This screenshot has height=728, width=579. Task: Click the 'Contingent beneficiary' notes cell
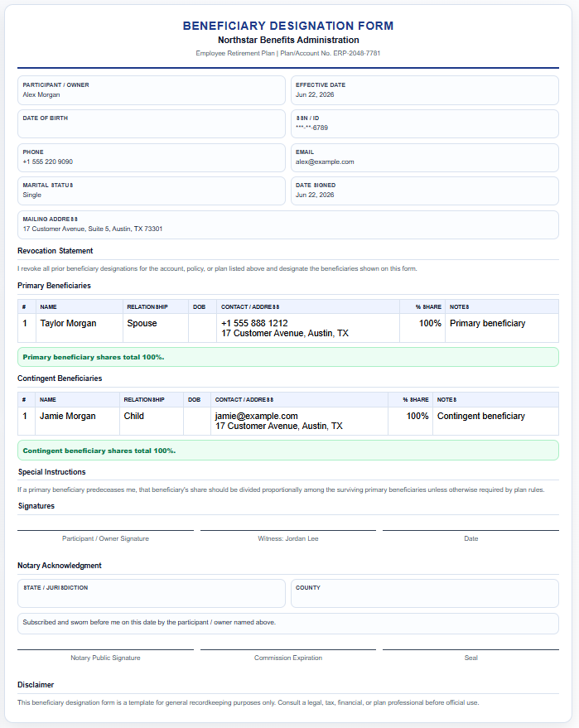click(495, 421)
